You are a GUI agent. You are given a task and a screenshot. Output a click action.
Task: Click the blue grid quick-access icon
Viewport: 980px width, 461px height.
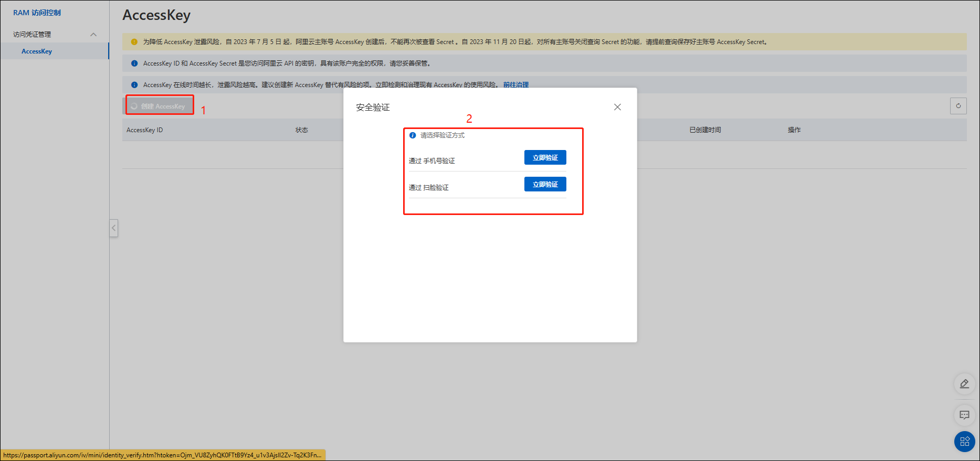964,441
